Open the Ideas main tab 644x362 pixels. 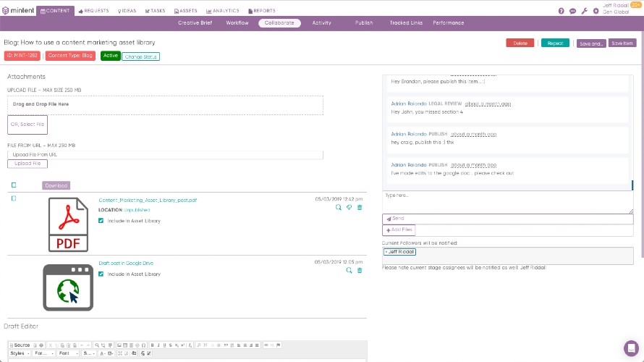click(x=127, y=11)
